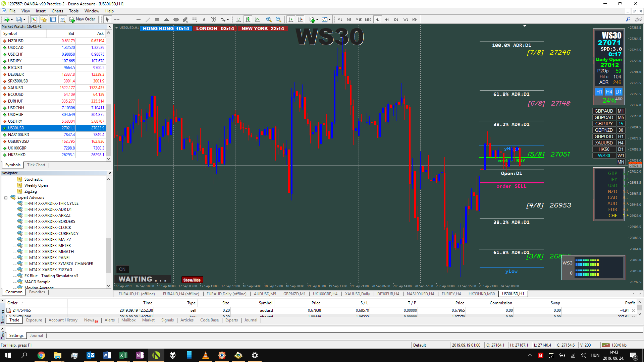
Task: Open the Charts menu
Action: [x=57, y=11]
